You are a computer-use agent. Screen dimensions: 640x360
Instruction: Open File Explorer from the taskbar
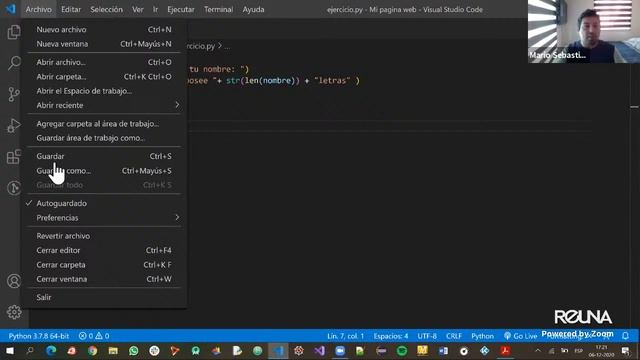tap(113, 351)
